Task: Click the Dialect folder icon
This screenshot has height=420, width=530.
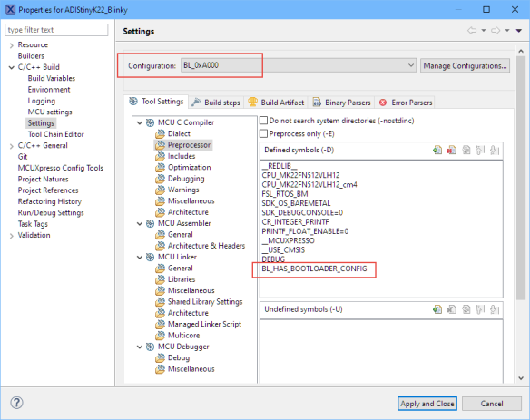Action: [160, 134]
